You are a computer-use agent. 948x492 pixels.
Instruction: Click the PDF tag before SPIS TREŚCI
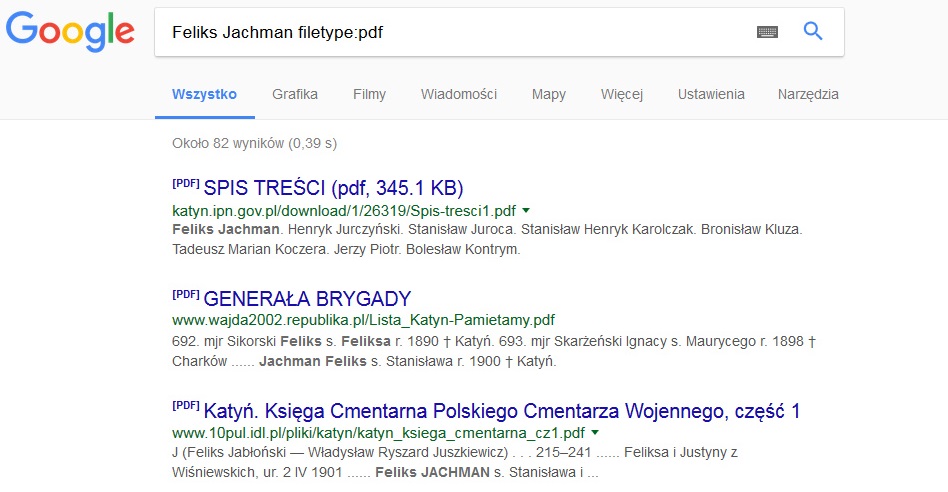click(186, 185)
